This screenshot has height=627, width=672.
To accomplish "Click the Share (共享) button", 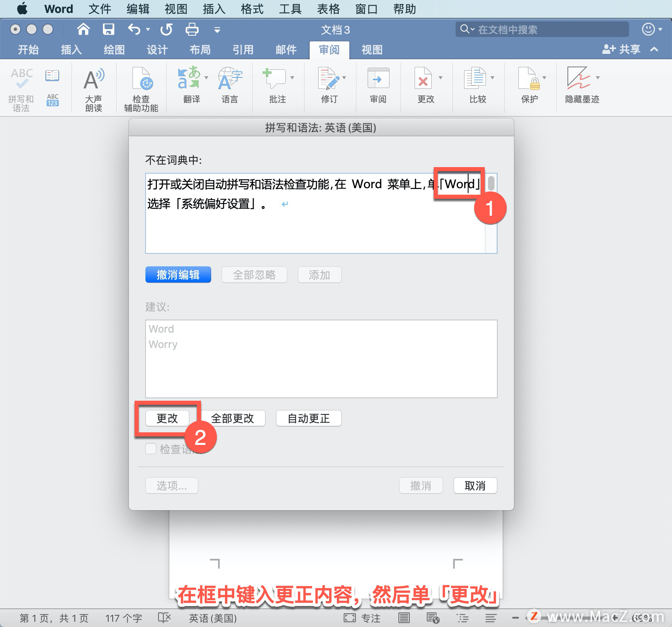I will [621, 49].
